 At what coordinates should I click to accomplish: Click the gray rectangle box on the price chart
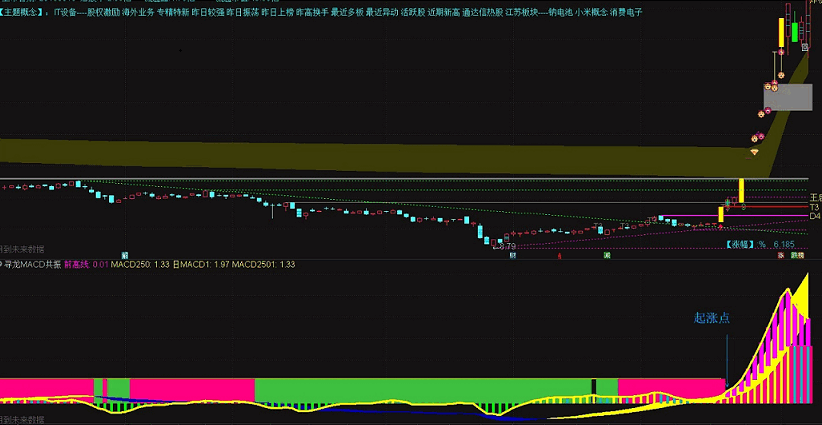click(788, 97)
